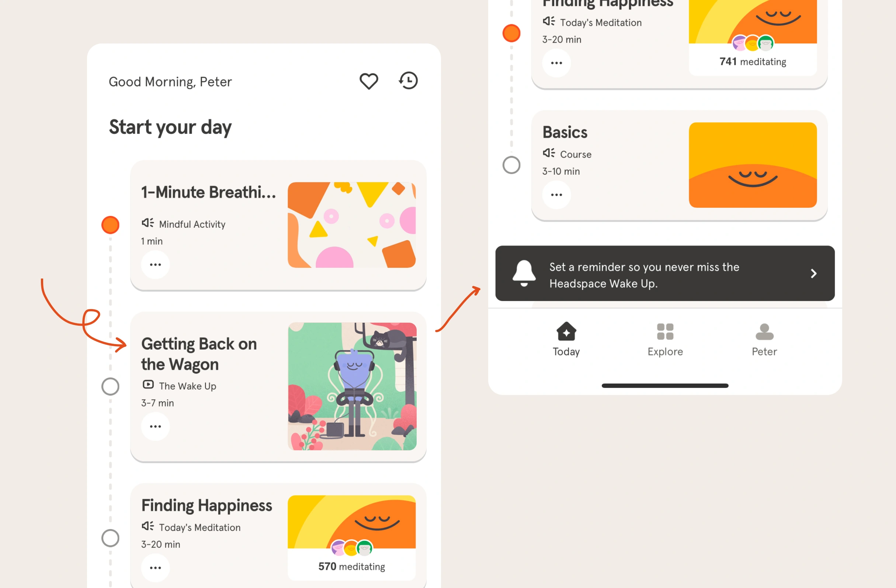This screenshot has height=588, width=896.
Task: Tap the Today home icon
Action: point(566,332)
